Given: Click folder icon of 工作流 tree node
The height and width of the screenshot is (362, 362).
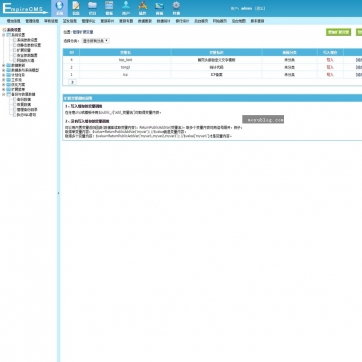Looking at the screenshot, I should pyautogui.click(x=8, y=80).
